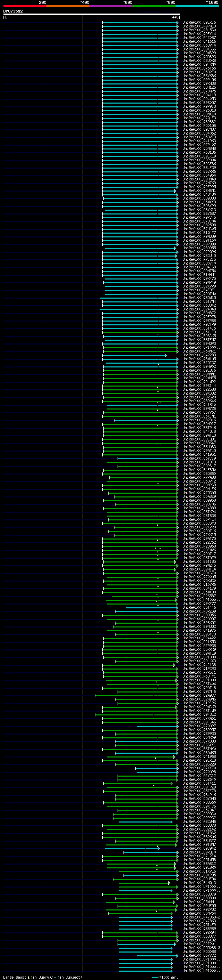Click the BP073592 query name

click(13, 11)
